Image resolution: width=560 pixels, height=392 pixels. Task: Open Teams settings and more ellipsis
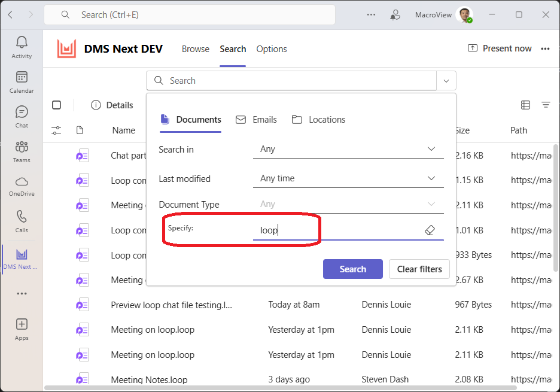tap(371, 14)
